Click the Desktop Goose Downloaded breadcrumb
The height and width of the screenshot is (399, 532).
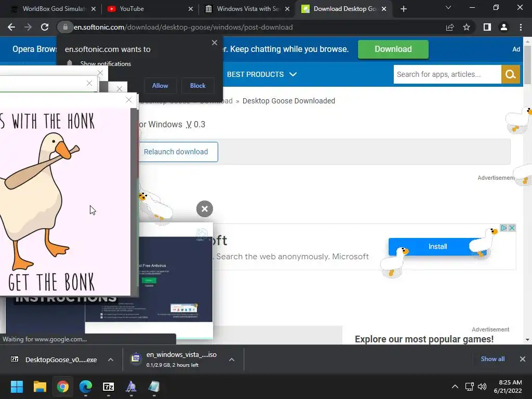pos(289,101)
